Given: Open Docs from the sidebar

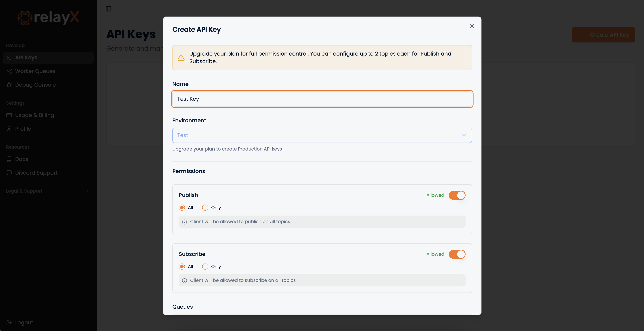Looking at the screenshot, I should click(x=21, y=159).
